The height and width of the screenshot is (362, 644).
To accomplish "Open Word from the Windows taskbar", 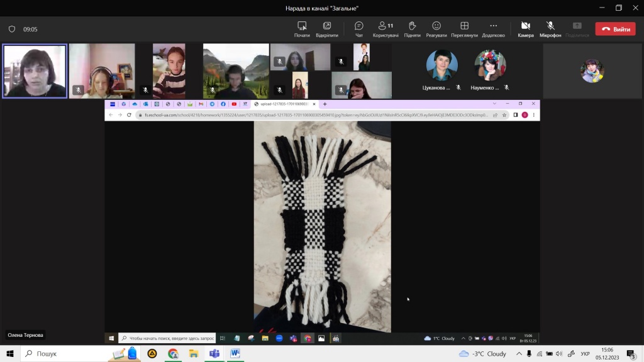I will [x=235, y=354].
